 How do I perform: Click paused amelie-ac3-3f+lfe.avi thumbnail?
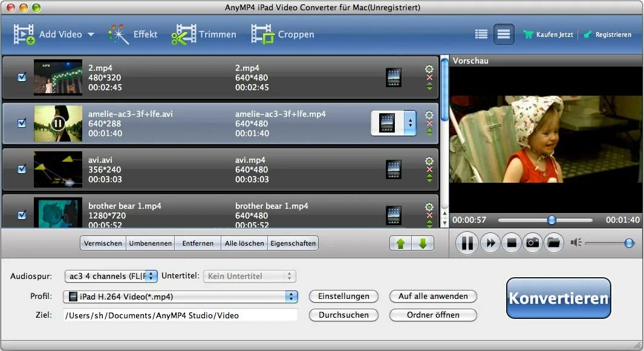tap(58, 123)
